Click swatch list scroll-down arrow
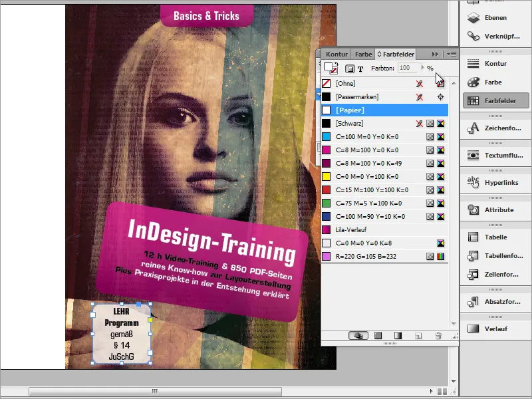The height and width of the screenshot is (399, 532). click(x=454, y=324)
